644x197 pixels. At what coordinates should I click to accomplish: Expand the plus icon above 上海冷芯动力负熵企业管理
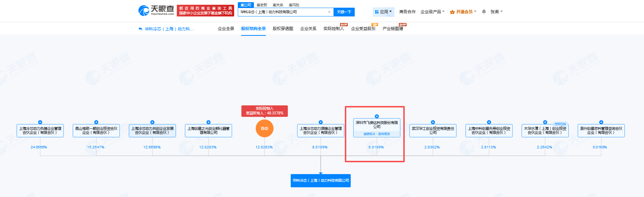point(40,122)
